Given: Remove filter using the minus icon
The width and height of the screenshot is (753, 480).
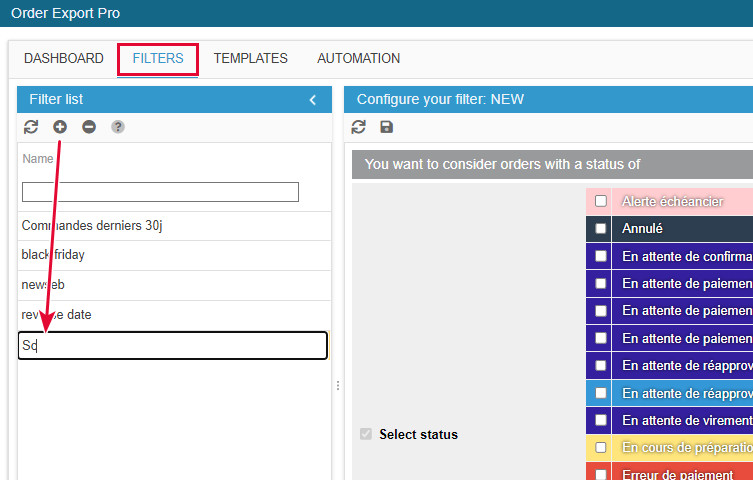Looking at the screenshot, I should click(89, 127).
